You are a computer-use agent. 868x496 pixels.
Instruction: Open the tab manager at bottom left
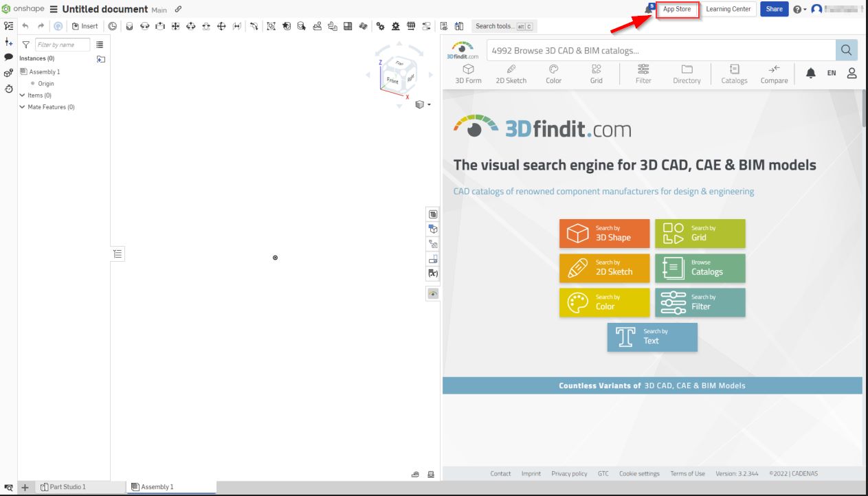[9, 487]
